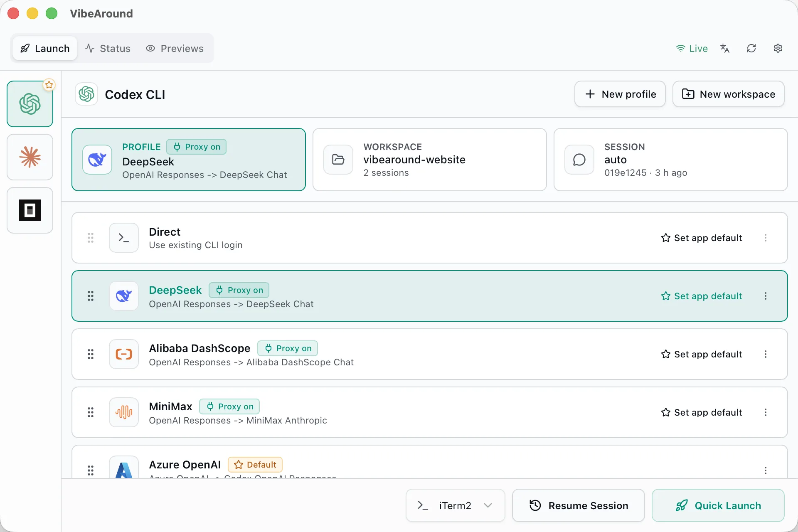Click Proxy on badge in Profile card
Image resolution: width=798 pixels, height=532 pixels.
tap(197, 147)
